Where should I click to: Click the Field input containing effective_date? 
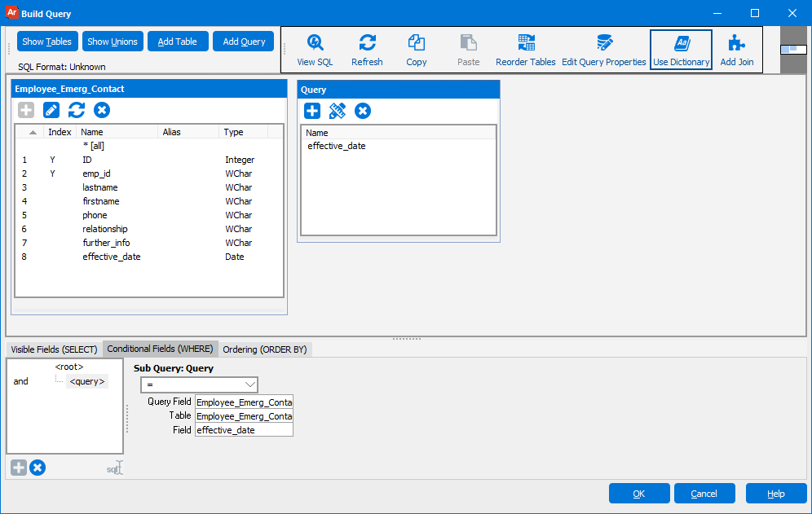click(x=244, y=430)
